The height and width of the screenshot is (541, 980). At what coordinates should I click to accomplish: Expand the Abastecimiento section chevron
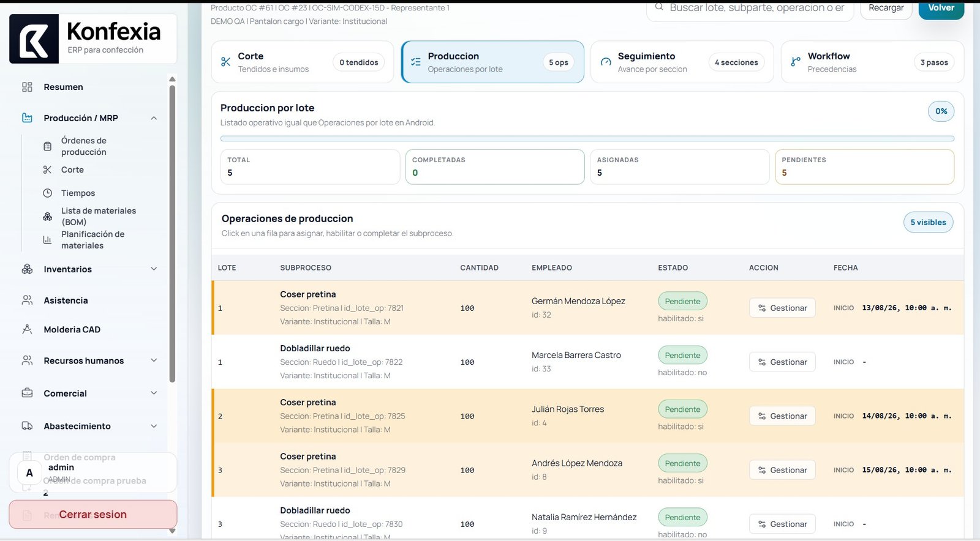point(154,426)
